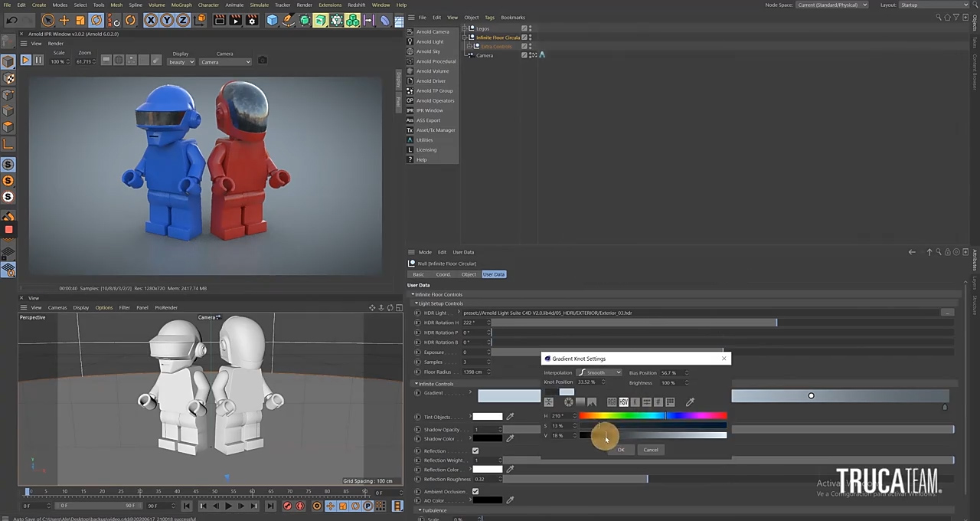Click the Cube primitive icon
The image size is (980, 521).
pyautogui.click(x=272, y=21)
